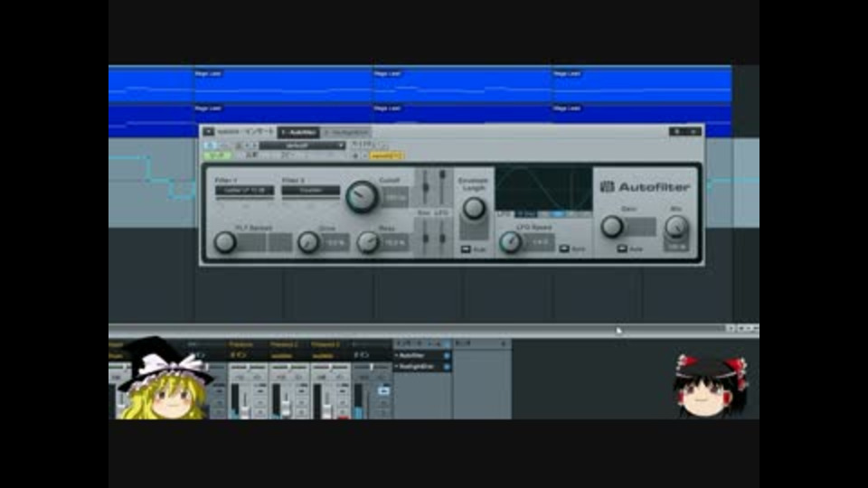Click the LFO Speed knob
The width and height of the screenshot is (868, 488).
pos(510,242)
